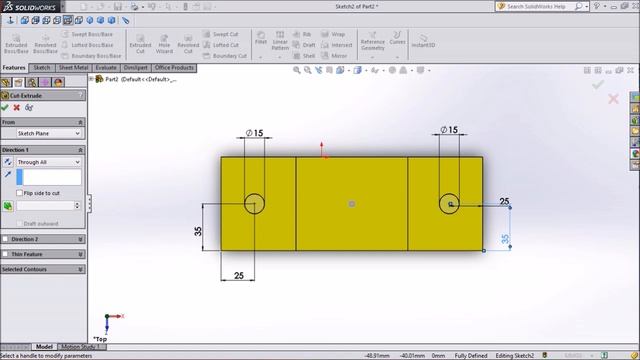This screenshot has width=640, height=360.
Task: Open the help search options dropdown arrow
Action: coord(587,7)
